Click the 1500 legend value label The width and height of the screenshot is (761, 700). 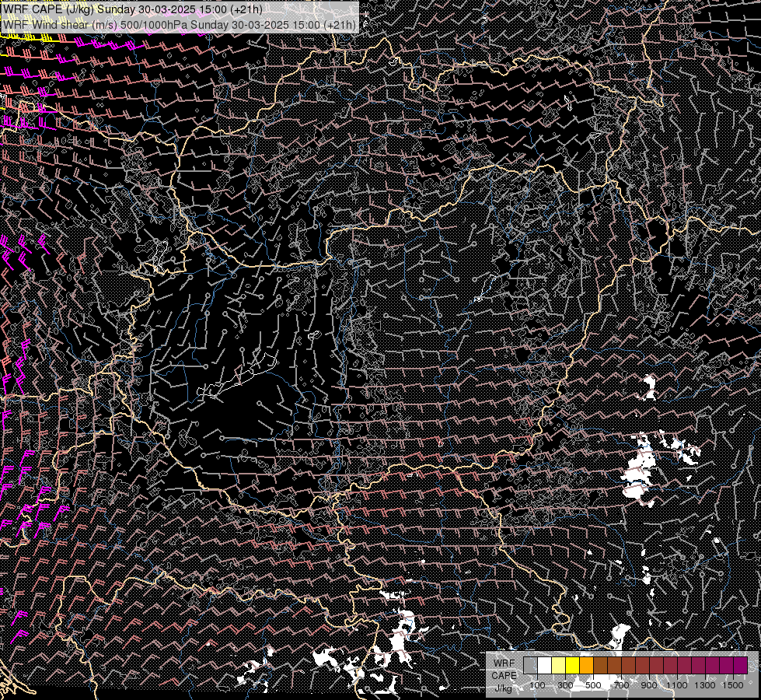[x=733, y=685]
